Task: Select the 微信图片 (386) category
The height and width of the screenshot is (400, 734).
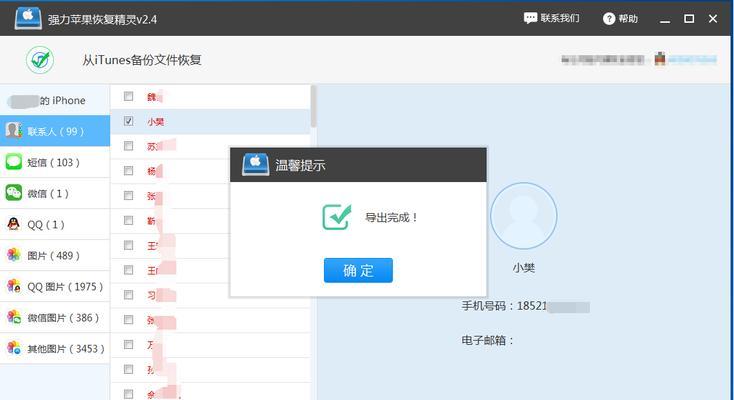Action: (x=55, y=318)
